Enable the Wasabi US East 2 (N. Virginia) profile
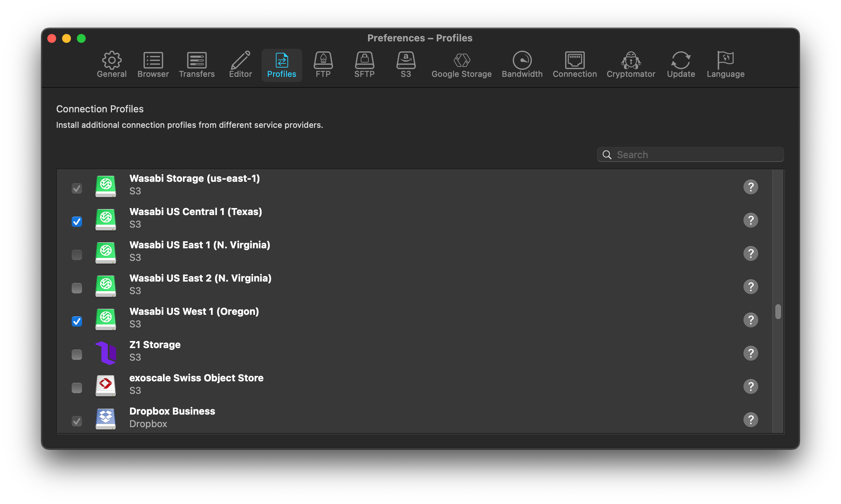Viewport: 841px width, 504px height. 77,288
